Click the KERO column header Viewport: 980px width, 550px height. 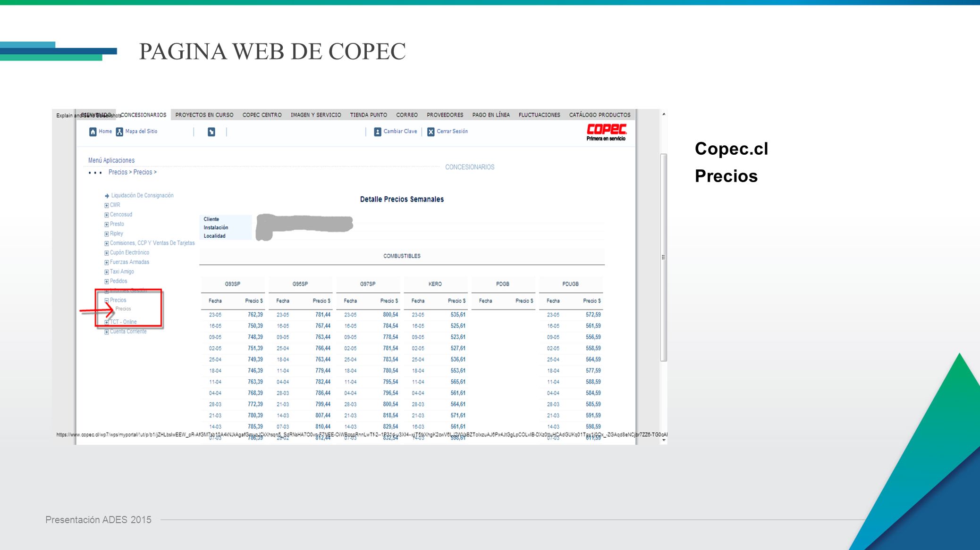[435, 284]
